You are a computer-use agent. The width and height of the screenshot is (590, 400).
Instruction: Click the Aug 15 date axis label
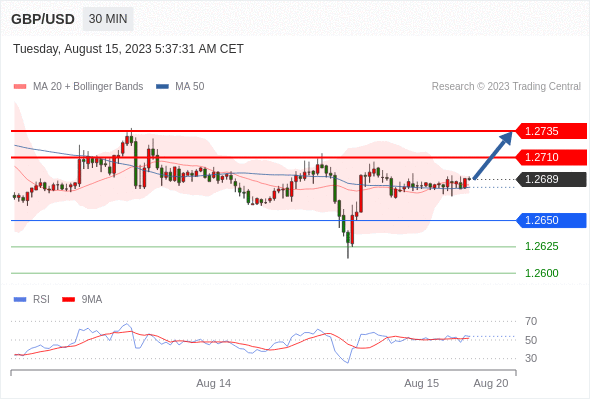click(x=421, y=383)
